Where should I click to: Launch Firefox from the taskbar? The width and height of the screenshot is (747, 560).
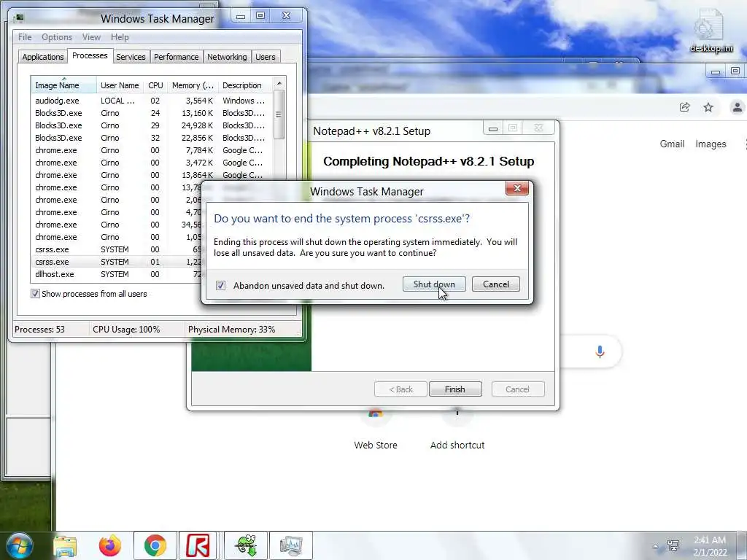pos(110,545)
